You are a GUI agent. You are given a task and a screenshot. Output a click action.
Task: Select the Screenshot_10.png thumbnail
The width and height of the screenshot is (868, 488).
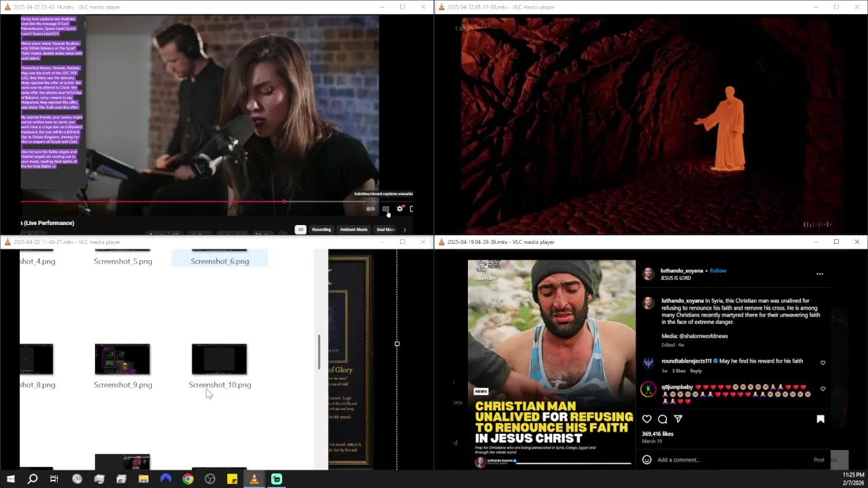[219, 359]
